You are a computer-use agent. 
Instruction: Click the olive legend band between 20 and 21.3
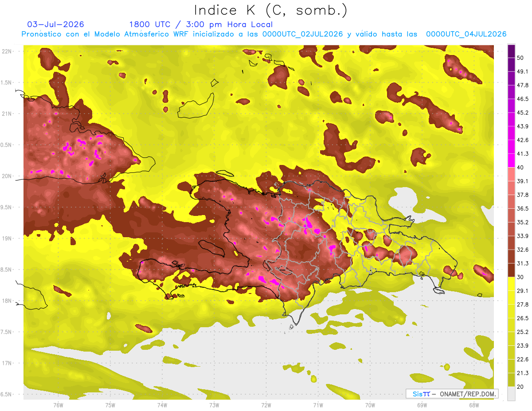(x=511, y=380)
